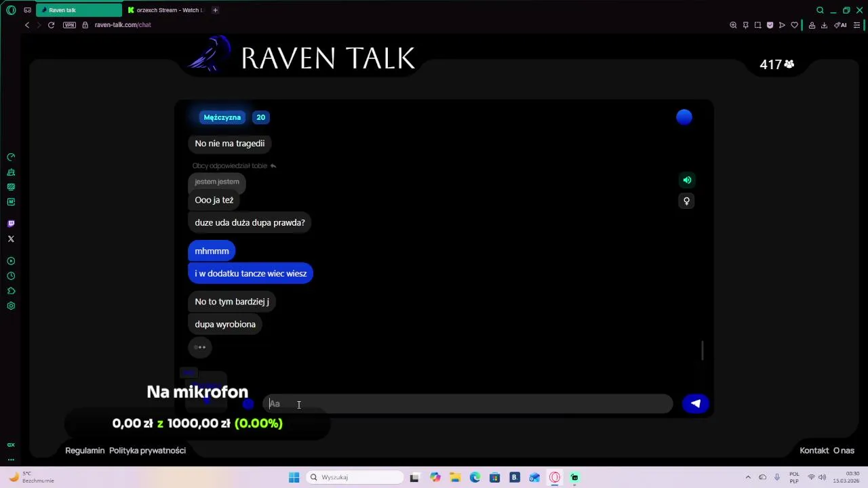Click the sent 'mhmmm' message bubble

click(212, 251)
